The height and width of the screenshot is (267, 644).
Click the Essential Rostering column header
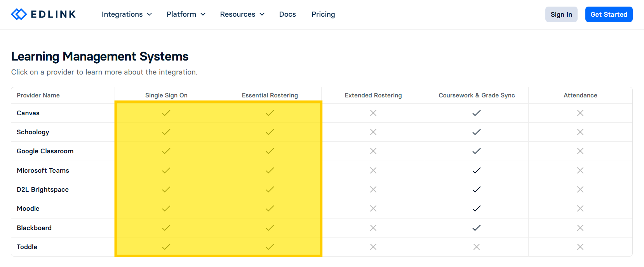coord(270,95)
